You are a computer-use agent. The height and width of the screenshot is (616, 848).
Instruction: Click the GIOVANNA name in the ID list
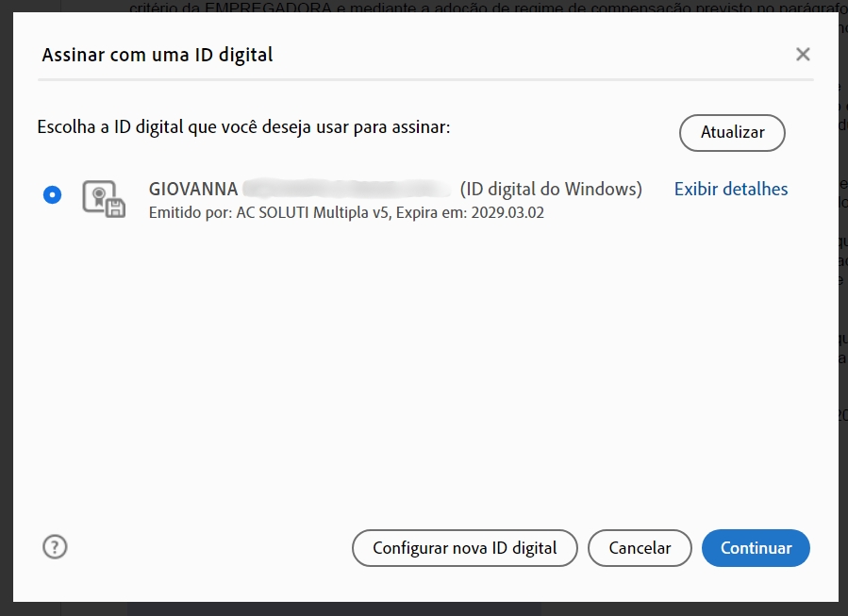193,189
